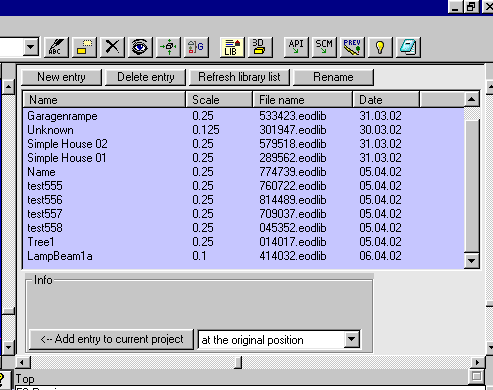Click the New entry button

click(61, 77)
